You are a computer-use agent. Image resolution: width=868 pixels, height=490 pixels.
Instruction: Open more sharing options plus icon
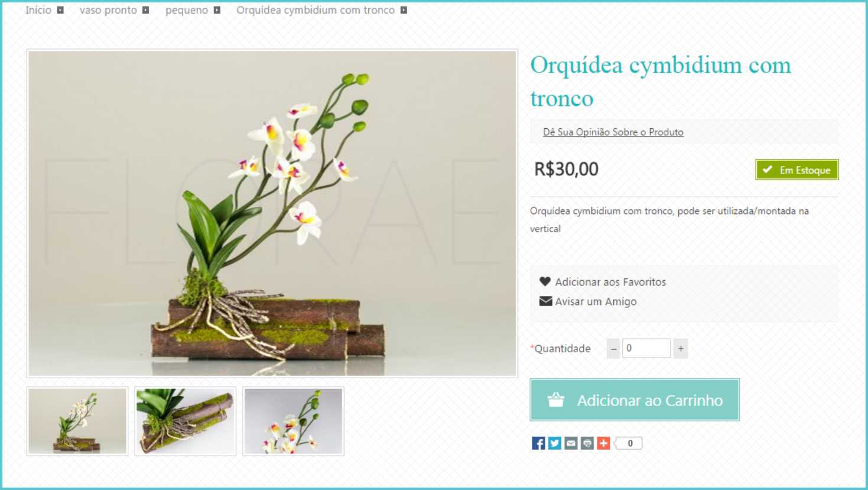[x=603, y=443]
